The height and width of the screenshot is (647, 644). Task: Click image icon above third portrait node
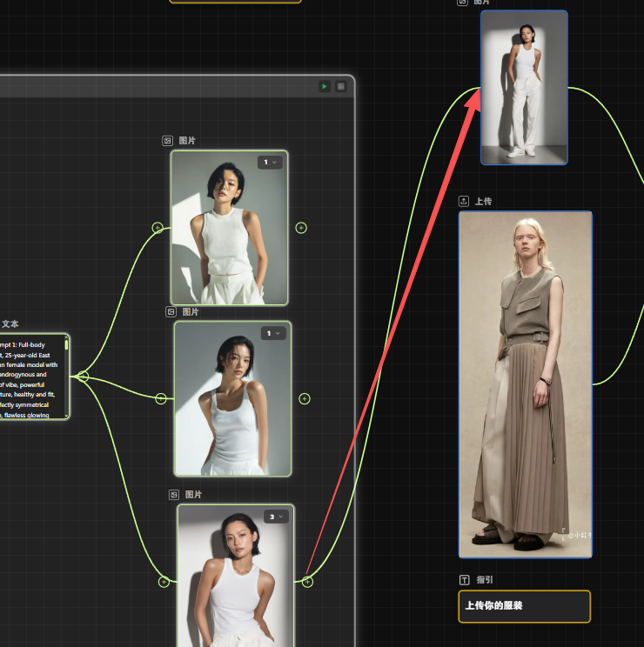[x=174, y=494]
